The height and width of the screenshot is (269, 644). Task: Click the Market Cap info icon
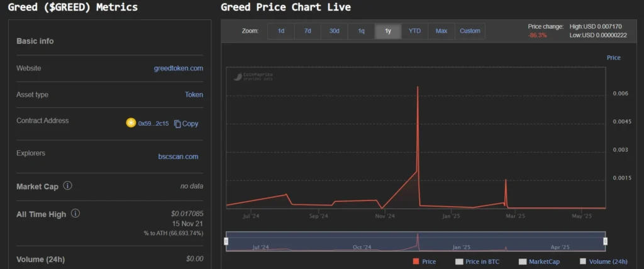67,185
